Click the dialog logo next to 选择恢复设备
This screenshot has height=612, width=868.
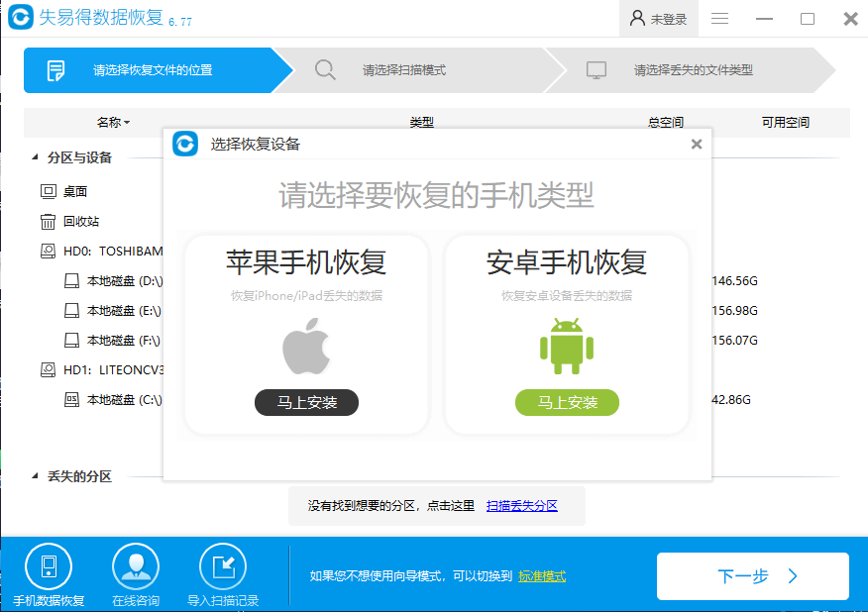(x=185, y=144)
